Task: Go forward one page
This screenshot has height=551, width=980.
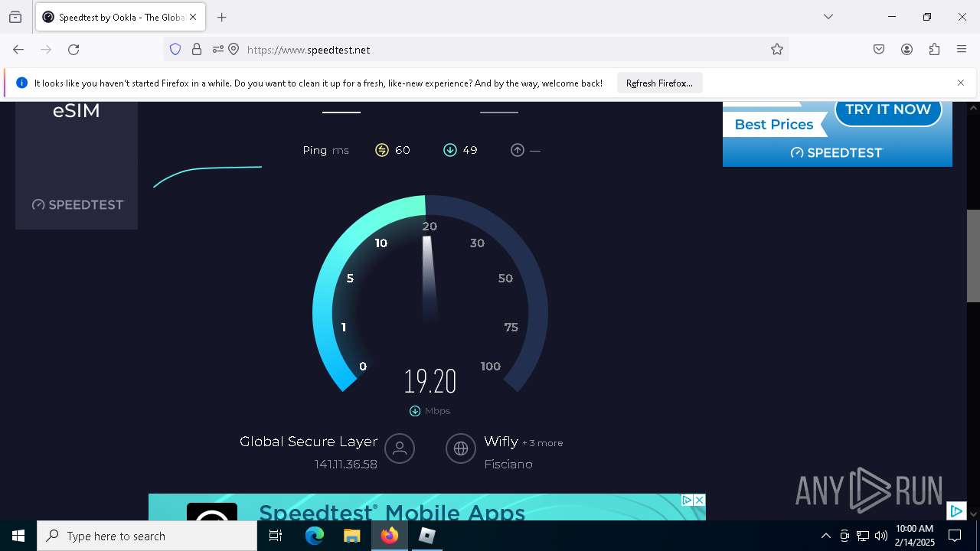Action: (x=46, y=49)
